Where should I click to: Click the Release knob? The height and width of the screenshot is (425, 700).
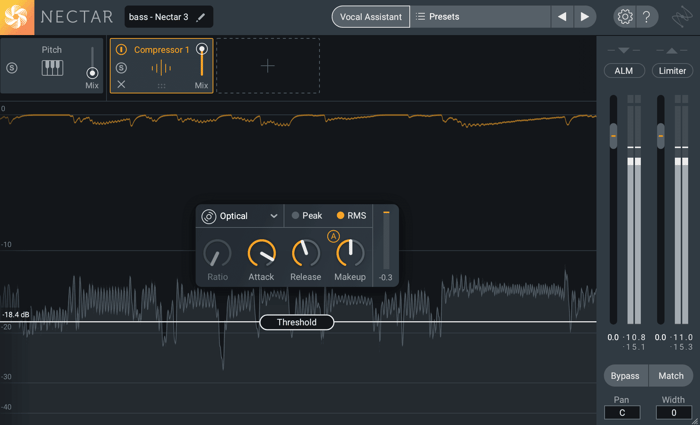[x=306, y=253]
